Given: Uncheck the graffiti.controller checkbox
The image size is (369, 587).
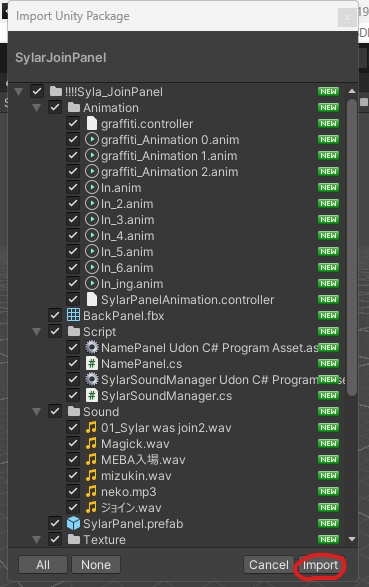Looking at the screenshot, I should [x=73, y=124].
